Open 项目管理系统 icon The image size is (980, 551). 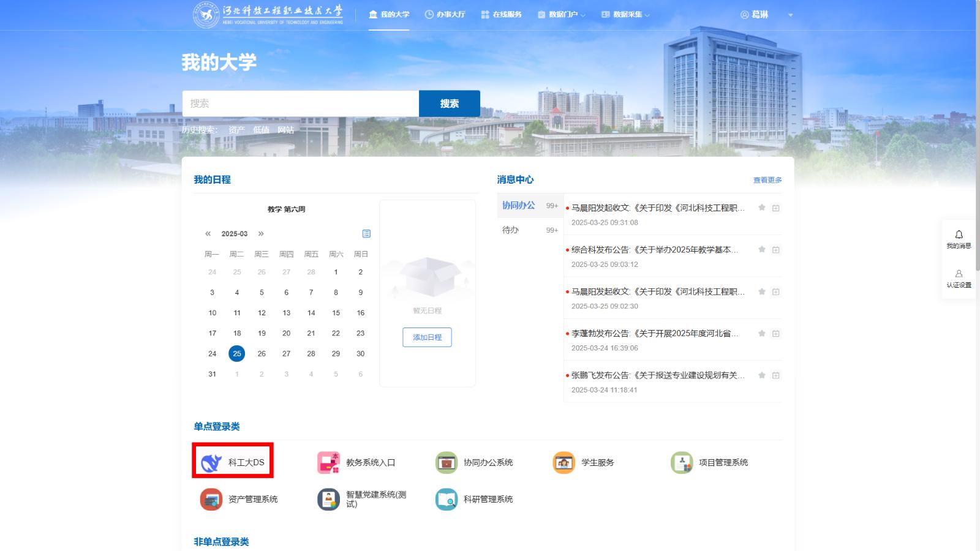[681, 463]
